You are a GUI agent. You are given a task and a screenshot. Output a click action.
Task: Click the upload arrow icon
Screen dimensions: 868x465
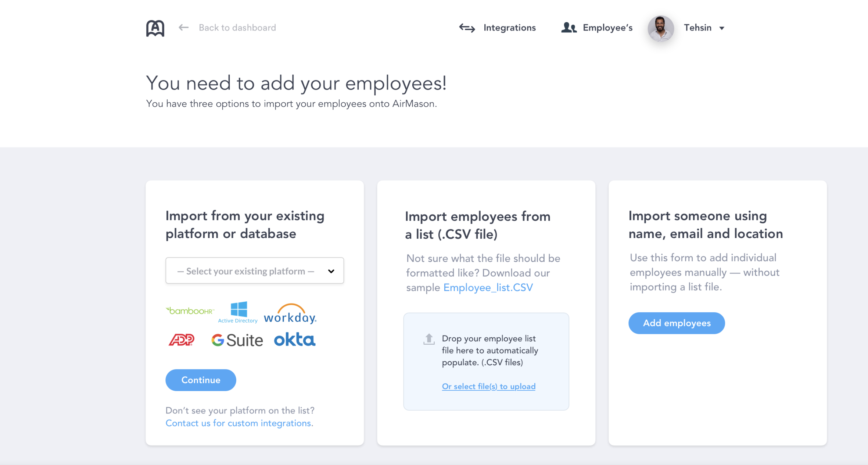click(x=428, y=339)
